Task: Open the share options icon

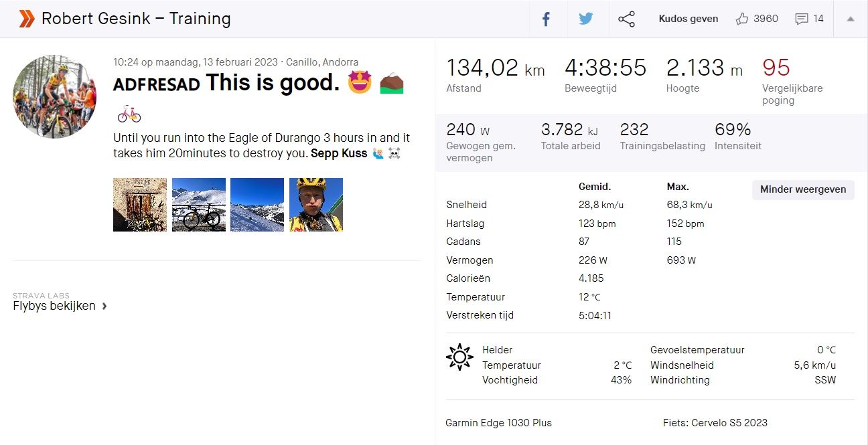Action: point(626,19)
